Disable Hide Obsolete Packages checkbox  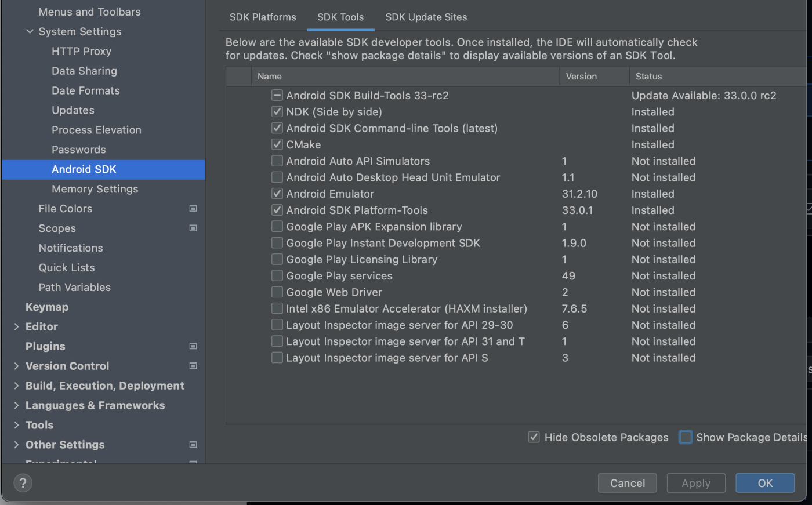(534, 437)
